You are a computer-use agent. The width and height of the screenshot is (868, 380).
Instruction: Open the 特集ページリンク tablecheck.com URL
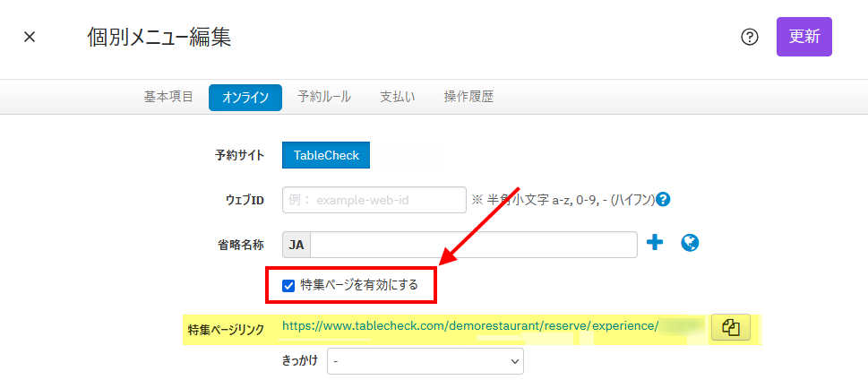[x=470, y=325]
